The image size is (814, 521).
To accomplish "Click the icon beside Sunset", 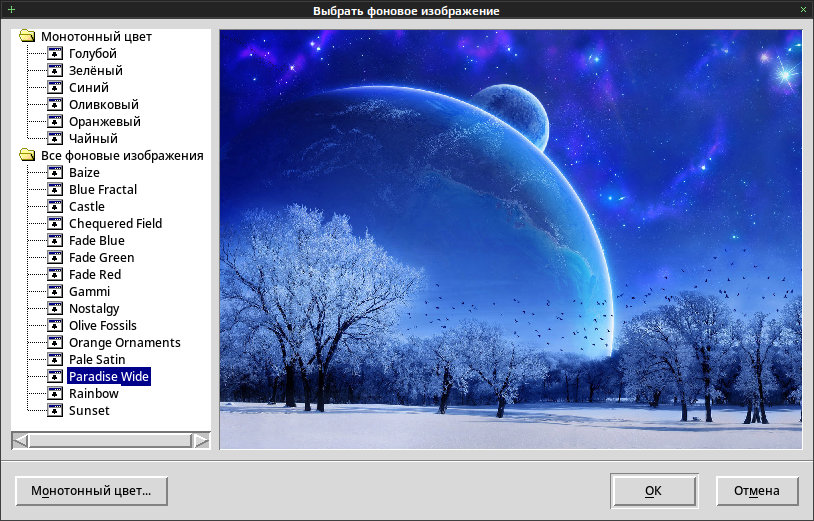I will (55, 410).
